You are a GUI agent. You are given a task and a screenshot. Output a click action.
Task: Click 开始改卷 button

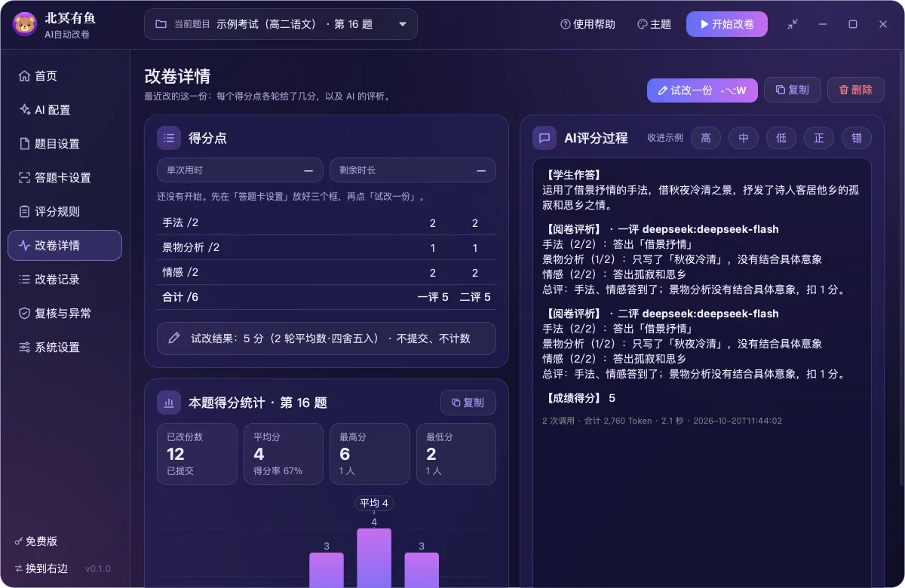click(x=727, y=24)
